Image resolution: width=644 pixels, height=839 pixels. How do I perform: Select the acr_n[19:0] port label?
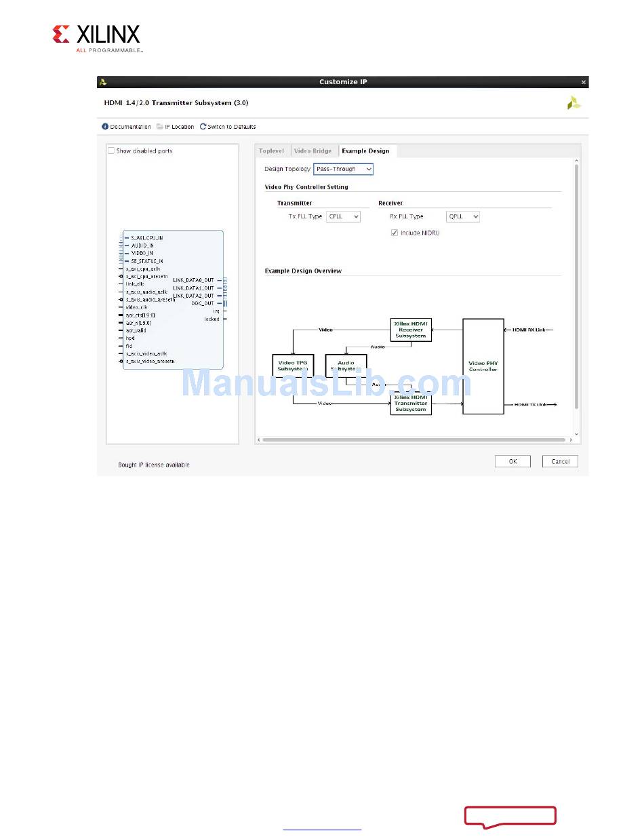pos(138,323)
